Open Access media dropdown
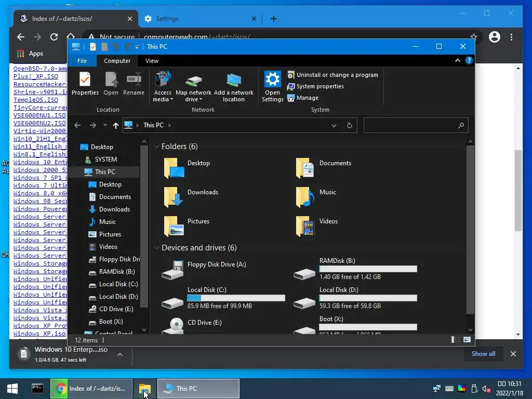532x399 pixels. point(163,87)
